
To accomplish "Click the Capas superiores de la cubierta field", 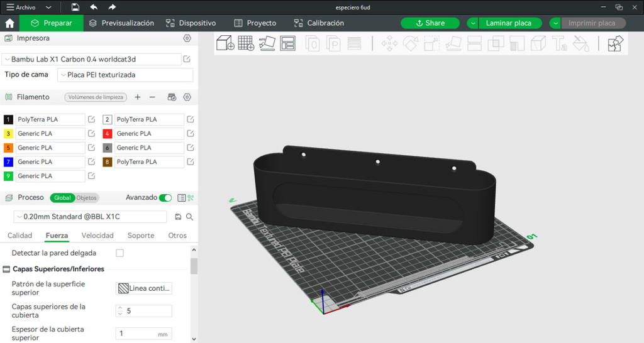I will pyautogui.click(x=144, y=311).
